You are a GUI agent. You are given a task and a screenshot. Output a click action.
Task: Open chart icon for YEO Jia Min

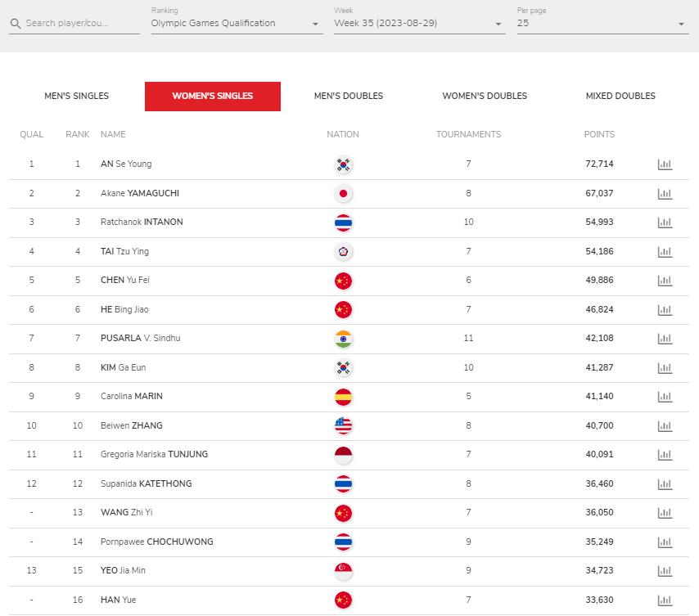(x=665, y=570)
